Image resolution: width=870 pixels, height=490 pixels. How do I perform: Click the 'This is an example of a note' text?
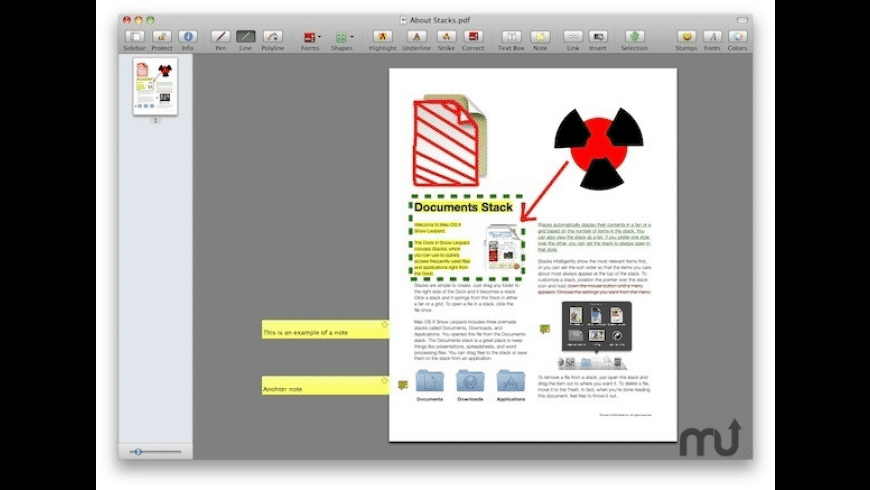[x=305, y=332]
